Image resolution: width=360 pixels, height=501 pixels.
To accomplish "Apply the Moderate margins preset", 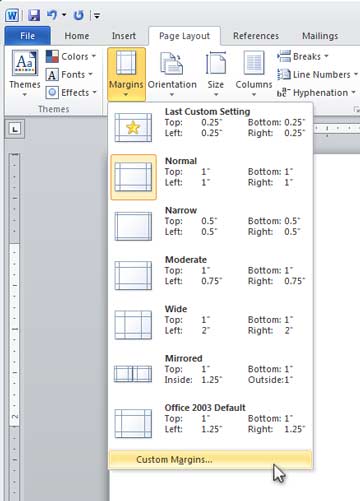I will (x=210, y=275).
